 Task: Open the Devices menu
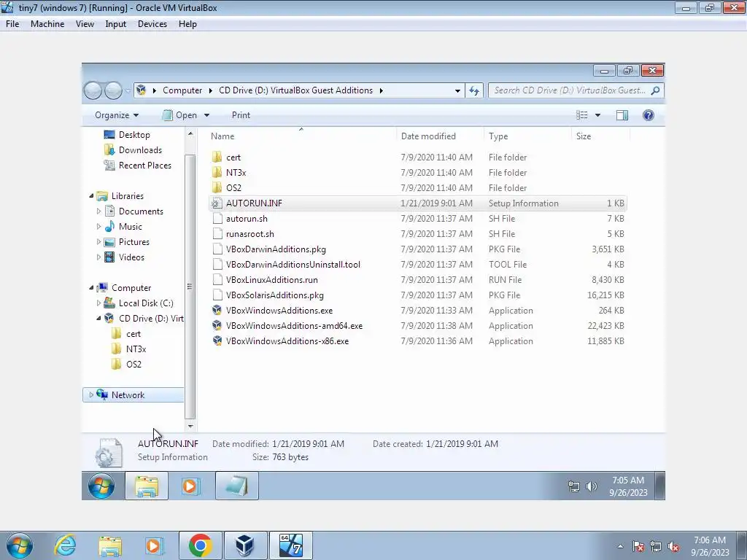coord(152,24)
